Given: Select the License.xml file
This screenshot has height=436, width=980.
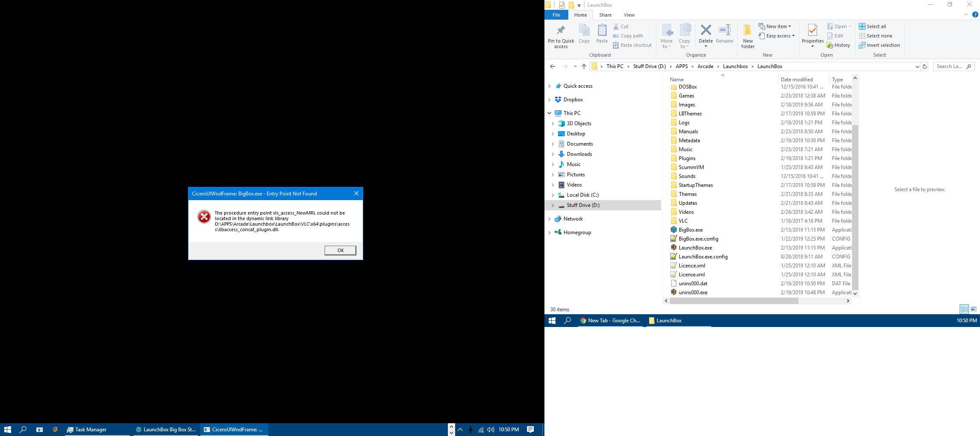Looking at the screenshot, I should coord(692,275).
